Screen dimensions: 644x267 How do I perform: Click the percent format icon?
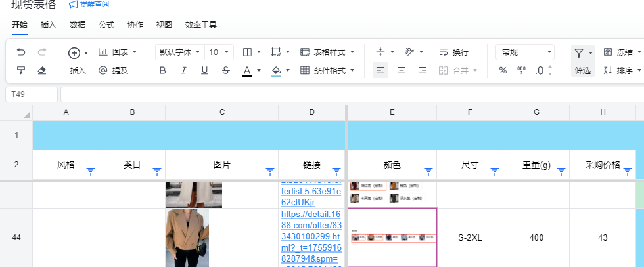[503, 70]
